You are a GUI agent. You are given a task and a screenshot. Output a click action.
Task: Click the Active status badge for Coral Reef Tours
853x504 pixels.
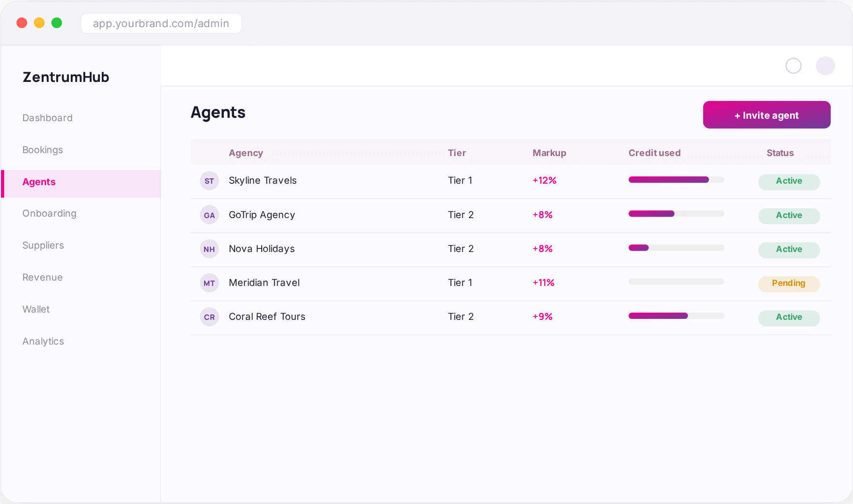[x=789, y=317]
